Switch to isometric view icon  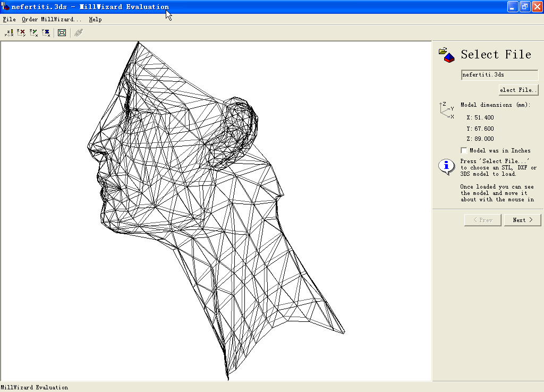tap(9, 33)
